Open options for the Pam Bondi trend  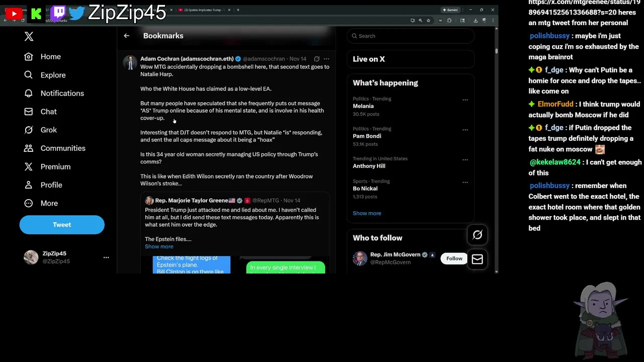point(465,129)
